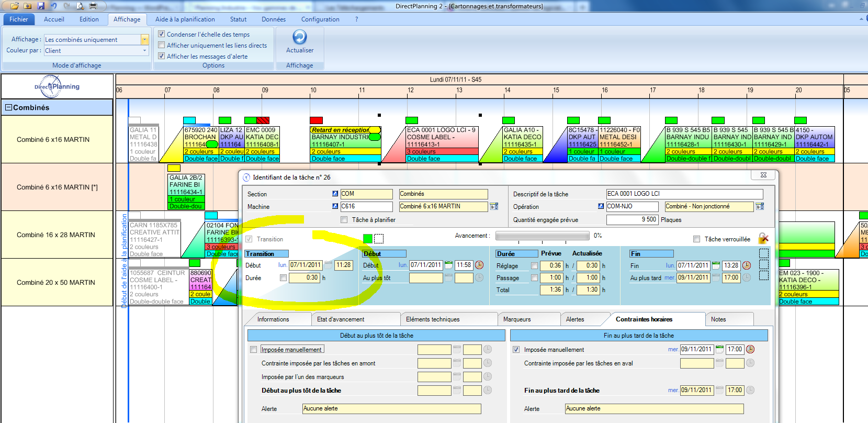Toggle Afficher les messages d'alerte
The image size is (868, 423).
(x=162, y=56)
